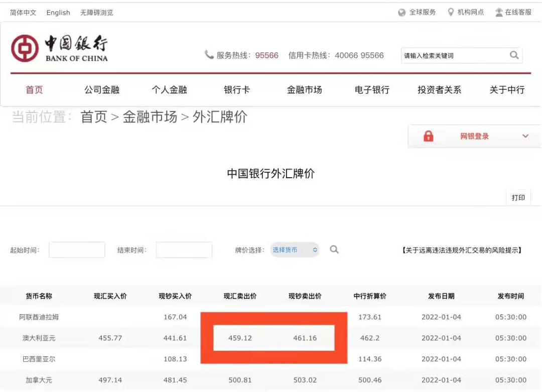Viewport: 542px width, 392px height.
Task: Open the 机构网点 link
Action: [x=470, y=13]
